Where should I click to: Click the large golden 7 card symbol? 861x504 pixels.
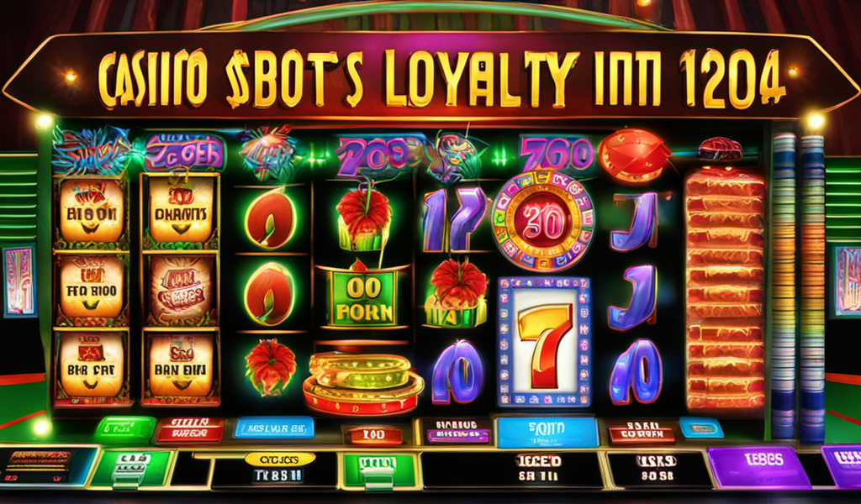pos(544,343)
